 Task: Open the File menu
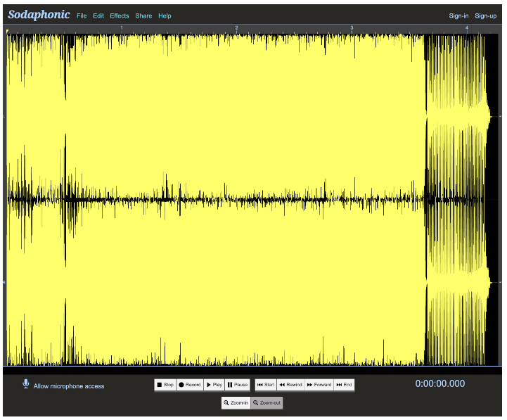[82, 15]
